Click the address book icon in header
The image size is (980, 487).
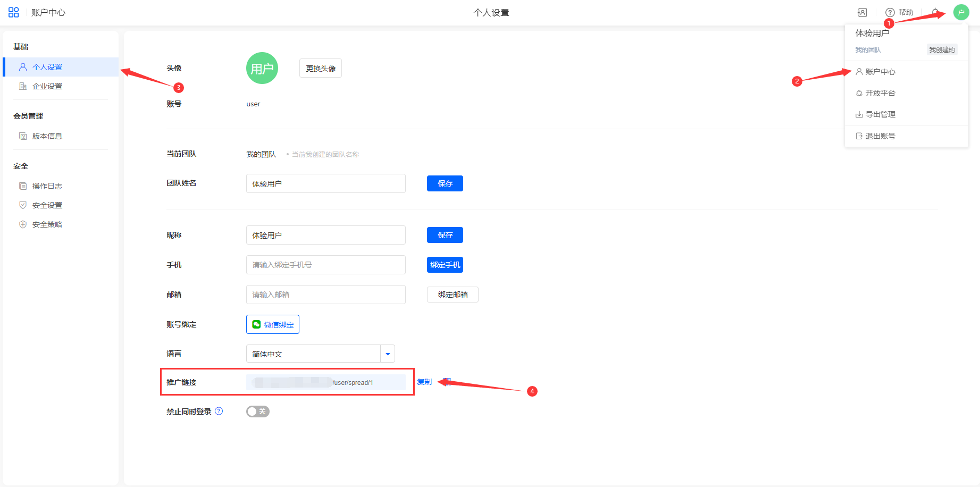pyautogui.click(x=862, y=12)
